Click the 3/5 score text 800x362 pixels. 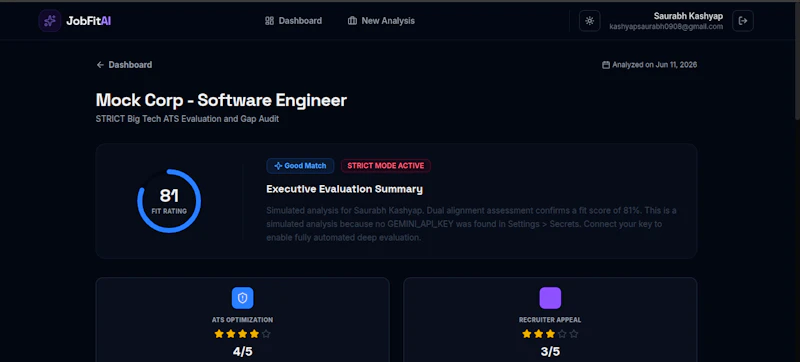550,351
